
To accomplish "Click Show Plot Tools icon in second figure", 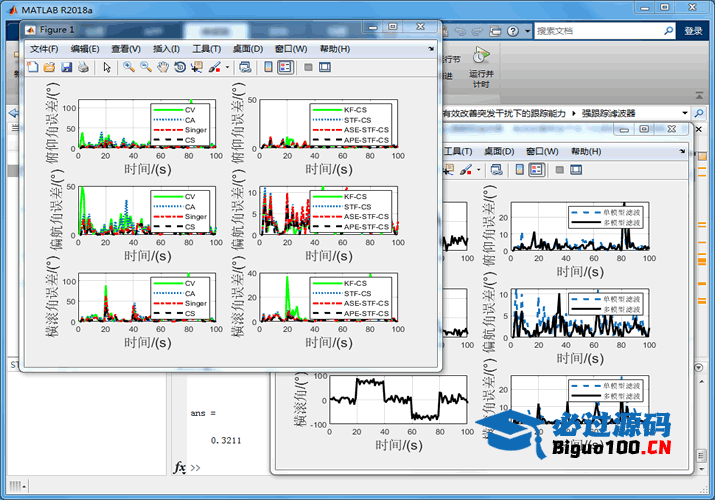I will (576, 170).
